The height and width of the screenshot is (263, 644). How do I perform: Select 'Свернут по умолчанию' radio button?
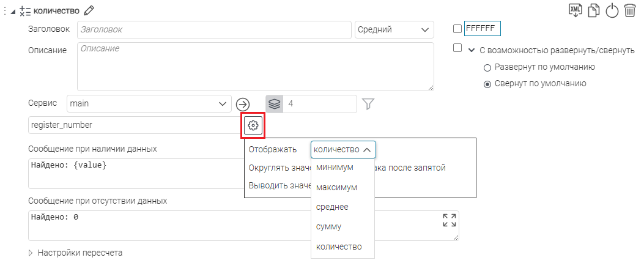(x=487, y=84)
